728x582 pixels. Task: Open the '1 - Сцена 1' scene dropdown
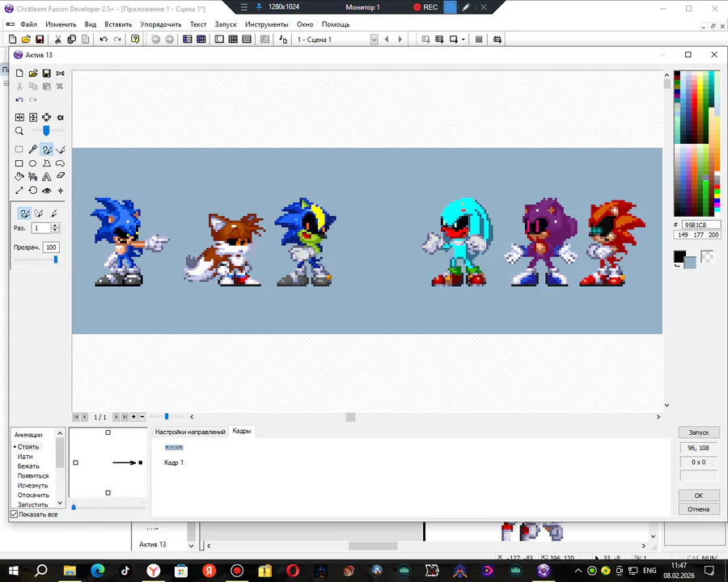point(375,40)
